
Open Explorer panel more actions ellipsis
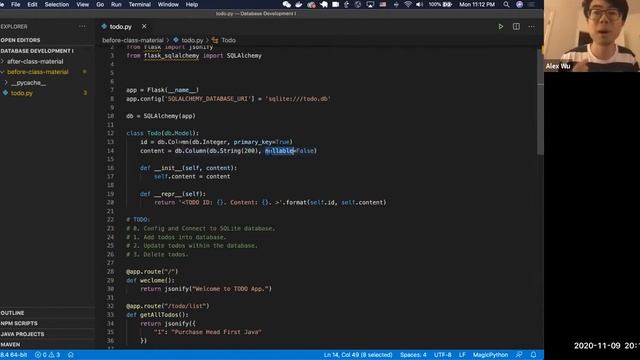point(83,27)
